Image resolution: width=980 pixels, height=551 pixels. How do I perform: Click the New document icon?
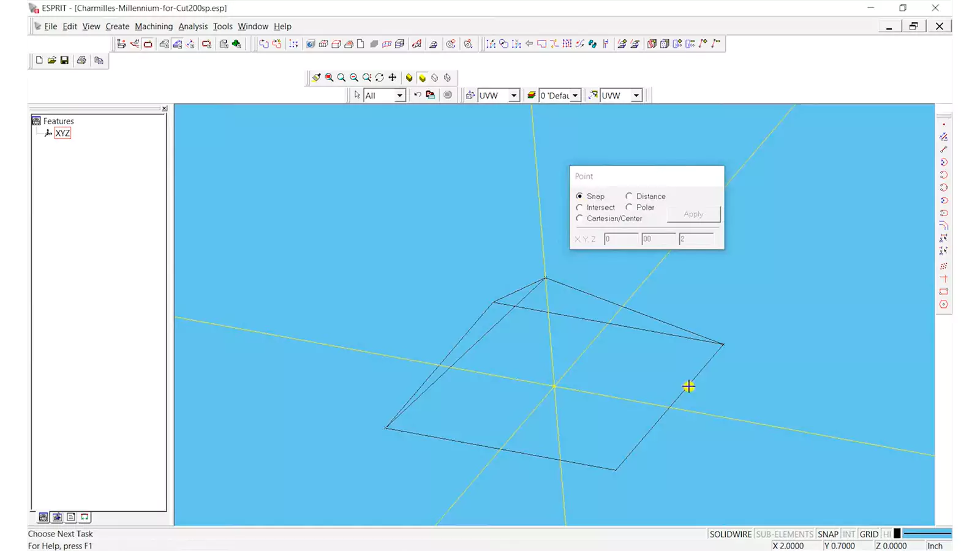pyautogui.click(x=39, y=61)
